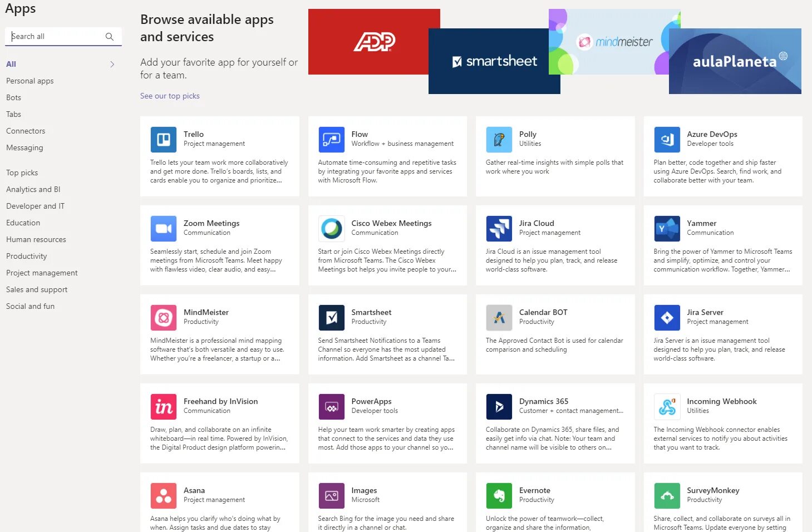Browse Analytics and BI apps
The image size is (812, 532).
(x=33, y=189)
